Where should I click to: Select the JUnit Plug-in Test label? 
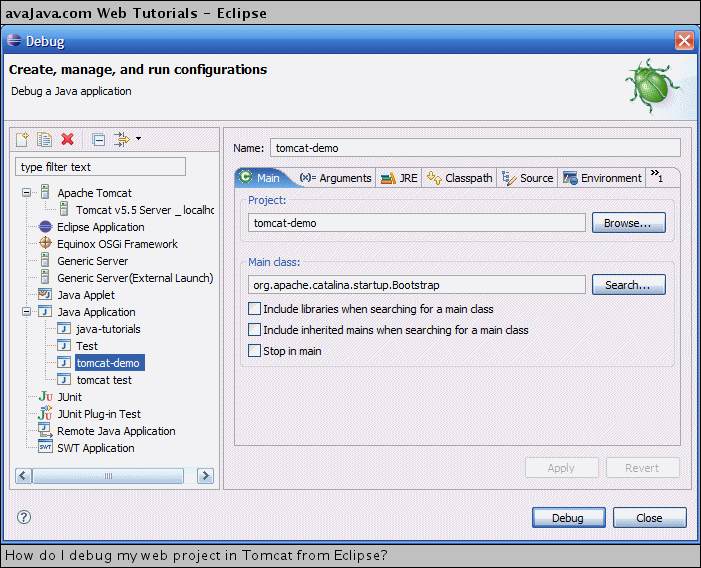(99, 414)
